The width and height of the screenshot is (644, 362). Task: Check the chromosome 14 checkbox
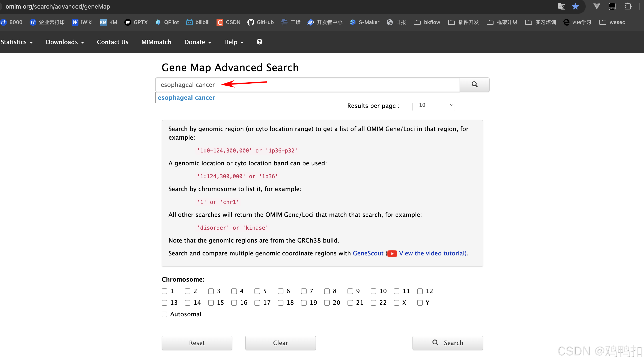(188, 303)
